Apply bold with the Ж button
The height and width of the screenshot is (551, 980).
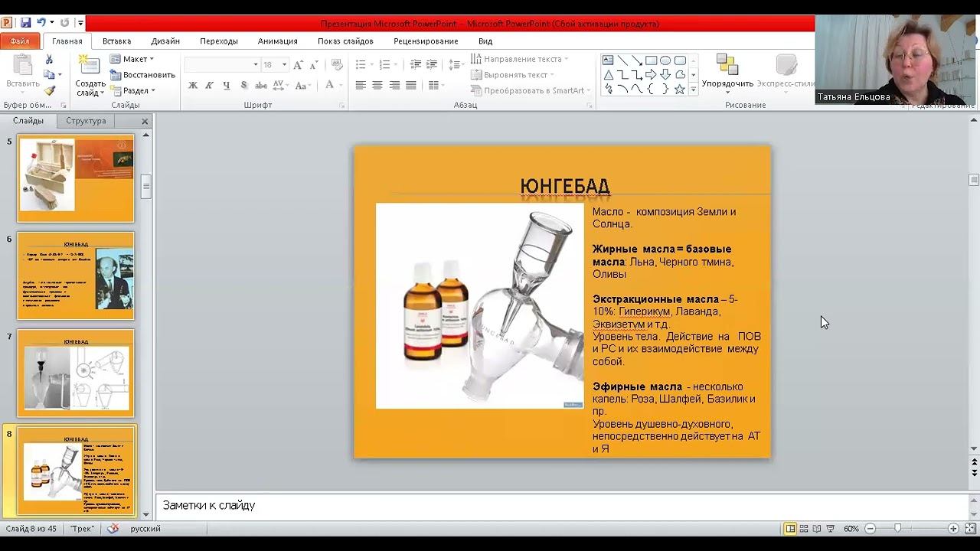[x=193, y=86]
